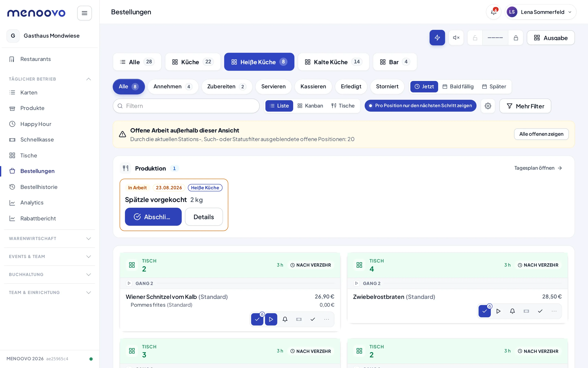This screenshot has height=368, width=588.
Task: Open the Bar station tab
Action: pos(395,62)
